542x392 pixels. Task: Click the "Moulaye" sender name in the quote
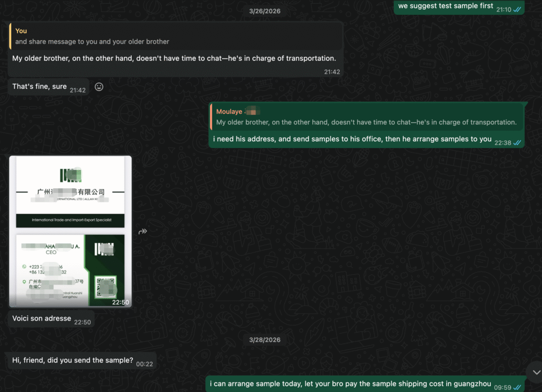point(230,112)
